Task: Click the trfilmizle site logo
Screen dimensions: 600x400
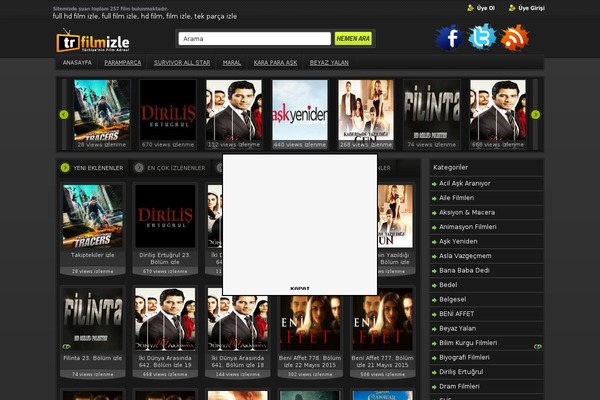Action: (93, 41)
